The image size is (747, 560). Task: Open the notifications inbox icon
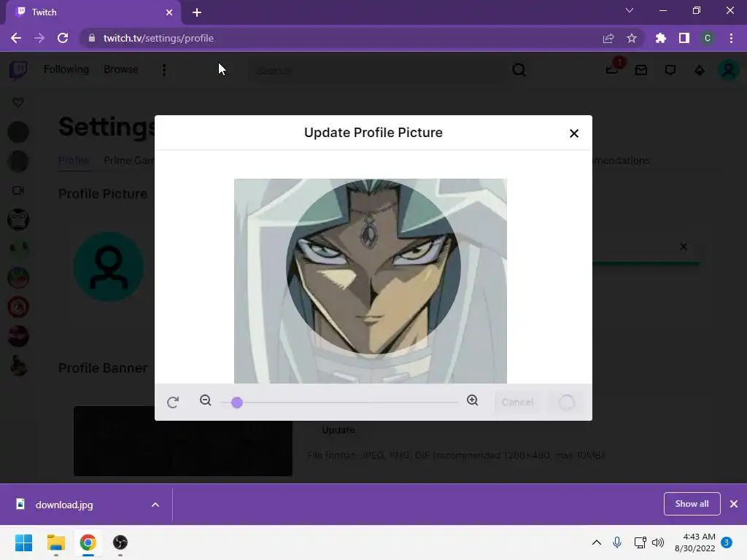(641, 71)
